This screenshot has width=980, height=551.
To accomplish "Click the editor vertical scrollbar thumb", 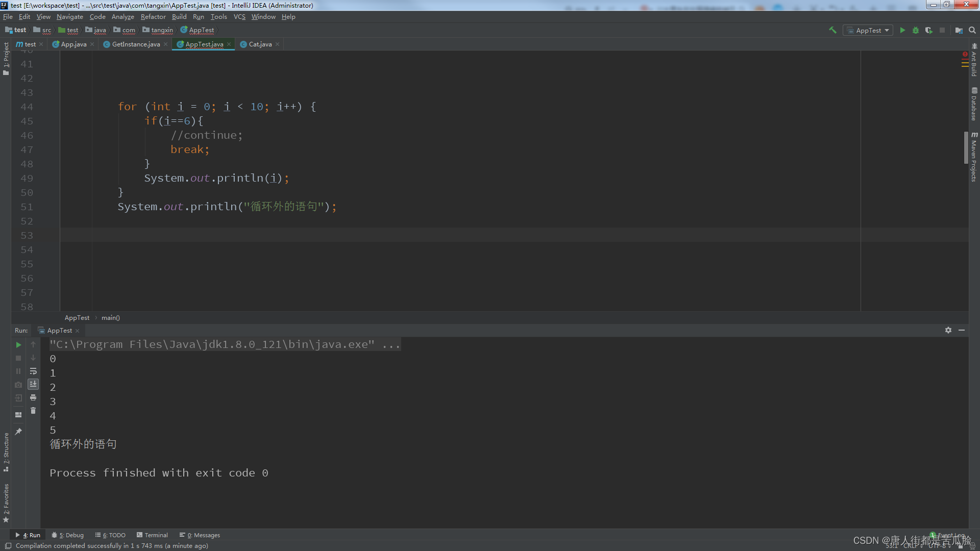I will [x=966, y=147].
